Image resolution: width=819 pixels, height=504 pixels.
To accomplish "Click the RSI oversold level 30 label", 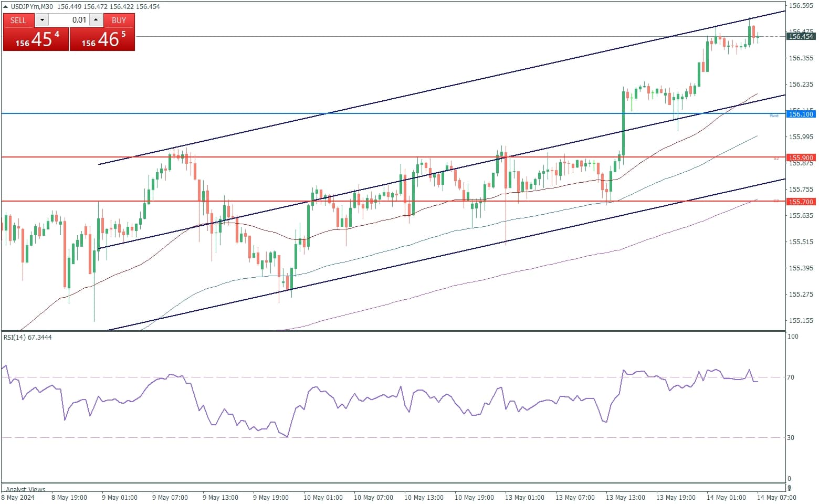I will click(x=791, y=438).
